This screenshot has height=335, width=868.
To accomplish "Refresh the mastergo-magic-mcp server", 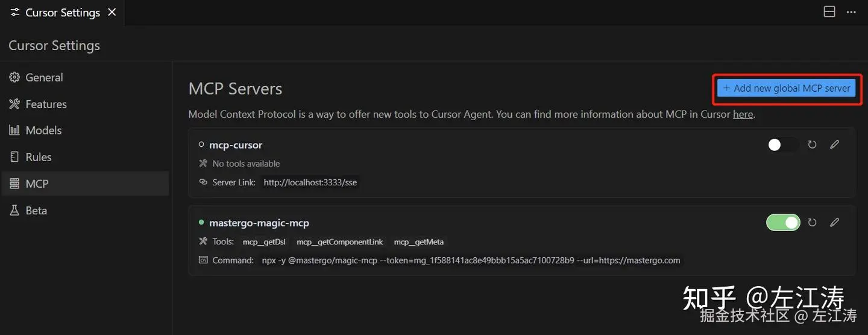I will [812, 223].
